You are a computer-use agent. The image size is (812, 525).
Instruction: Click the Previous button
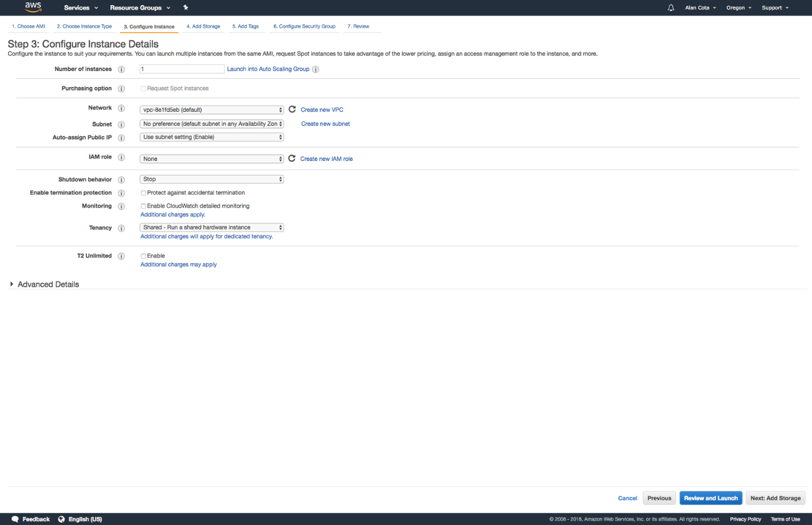659,498
